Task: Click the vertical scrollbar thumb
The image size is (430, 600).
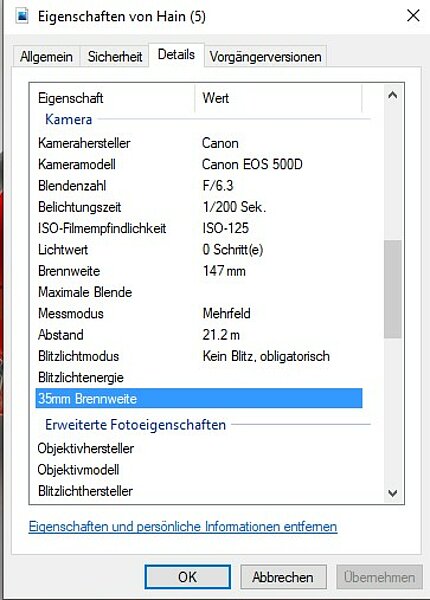Action: [x=393, y=289]
